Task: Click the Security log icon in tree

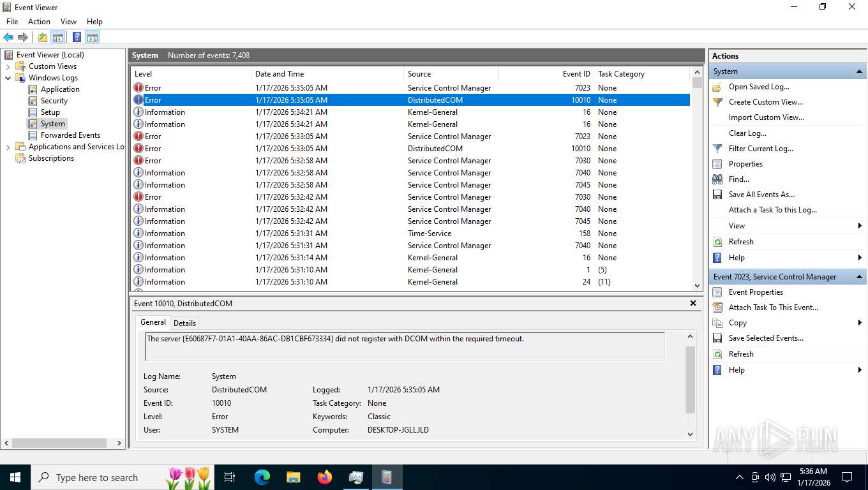Action: pyautogui.click(x=33, y=101)
